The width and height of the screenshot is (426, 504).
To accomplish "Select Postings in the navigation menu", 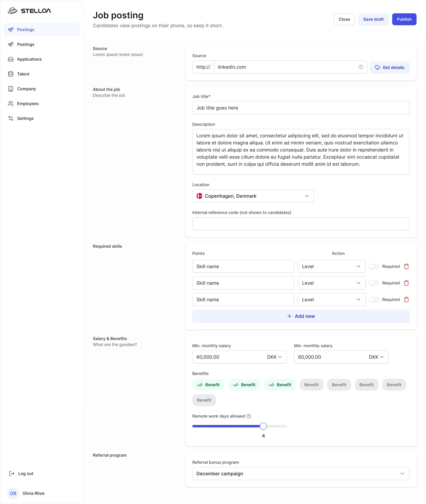I will click(x=26, y=30).
